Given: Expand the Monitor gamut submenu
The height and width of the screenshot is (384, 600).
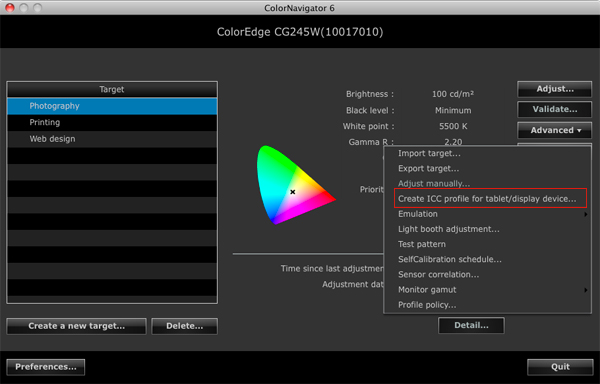Looking at the screenshot, I should [x=488, y=290].
